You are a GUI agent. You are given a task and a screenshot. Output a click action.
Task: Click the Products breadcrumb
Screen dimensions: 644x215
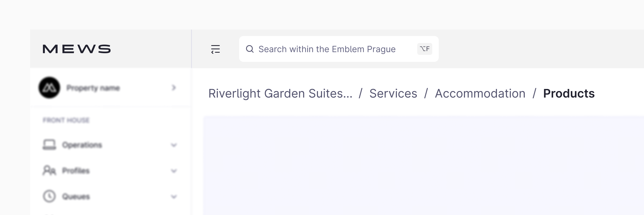(x=569, y=94)
